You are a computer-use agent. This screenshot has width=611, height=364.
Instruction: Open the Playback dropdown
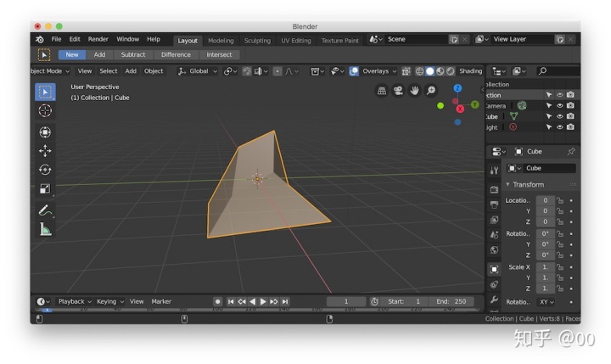(75, 302)
